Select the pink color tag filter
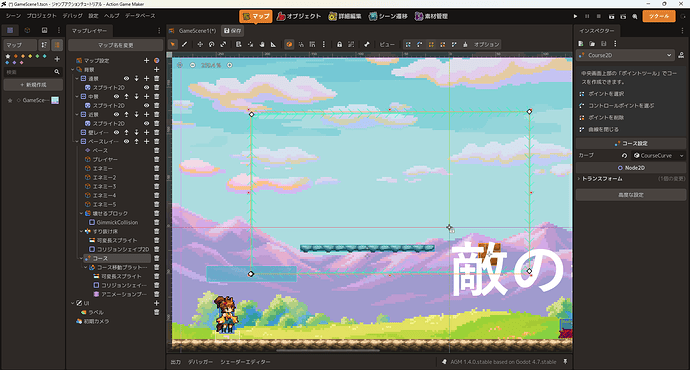Viewport: 690px width, 370px height. coord(22,62)
